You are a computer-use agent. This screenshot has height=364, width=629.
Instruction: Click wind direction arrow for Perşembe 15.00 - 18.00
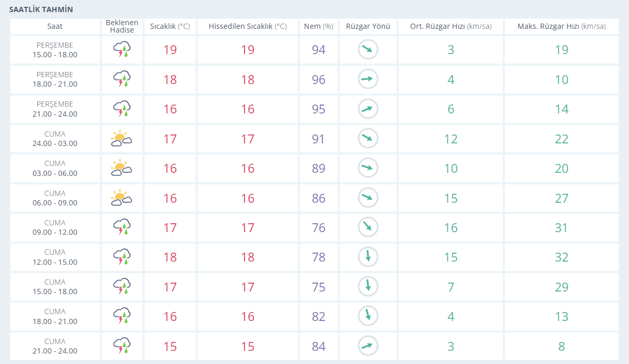(368, 50)
